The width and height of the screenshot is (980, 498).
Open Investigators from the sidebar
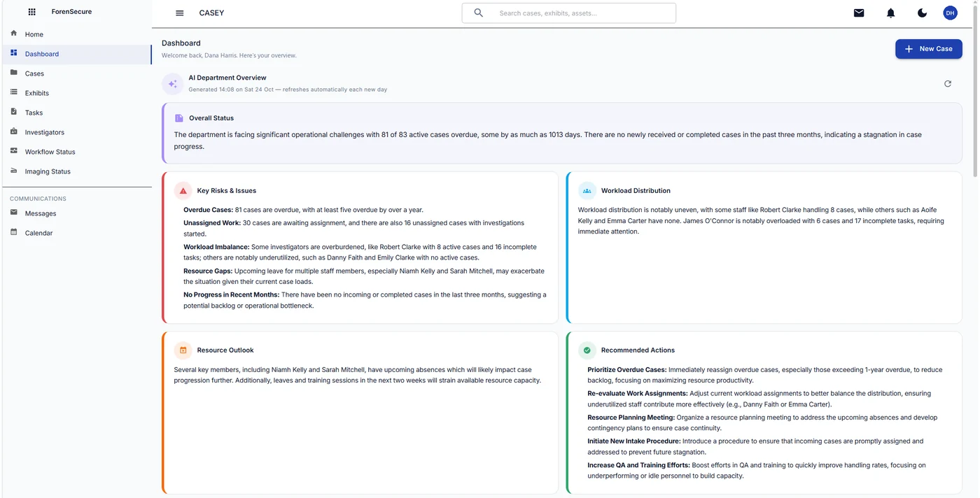click(76, 132)
